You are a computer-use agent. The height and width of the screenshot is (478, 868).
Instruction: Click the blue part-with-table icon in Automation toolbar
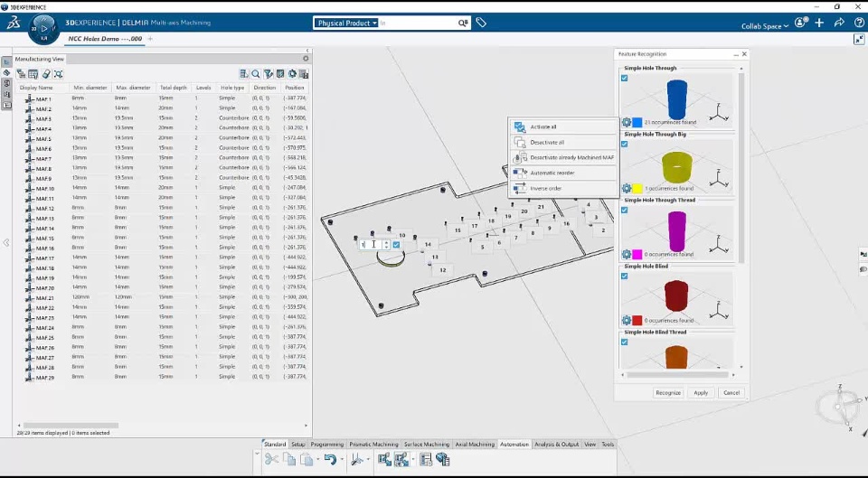[x=443, y=459]
